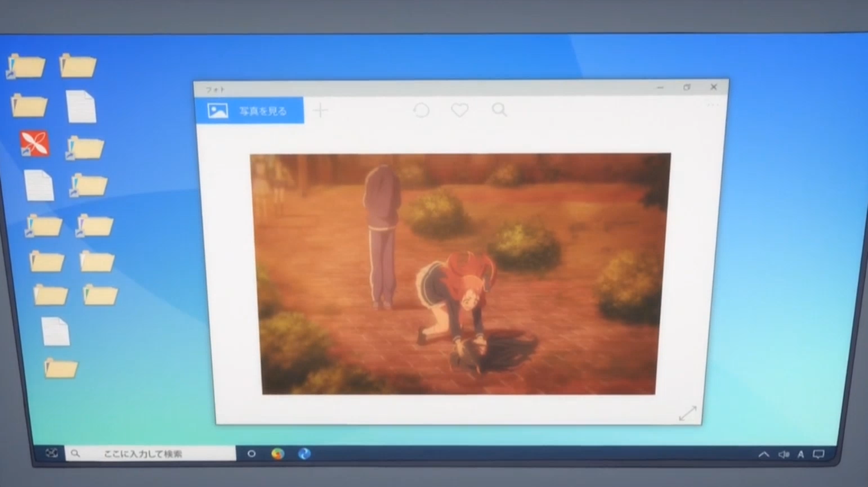Click the 写真を見る tab in Photos
Viewport: 868px width, 487px height.
pos(250,111)
